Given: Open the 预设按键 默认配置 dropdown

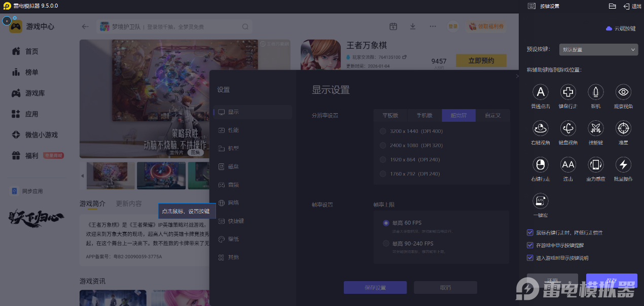Looking at the screenshot, I should point(598,50).
